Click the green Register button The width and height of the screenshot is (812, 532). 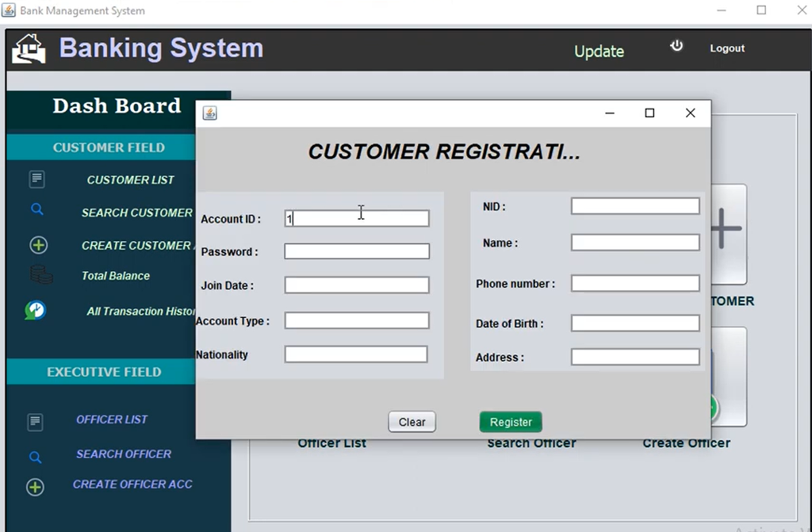[x=511, y=422]
